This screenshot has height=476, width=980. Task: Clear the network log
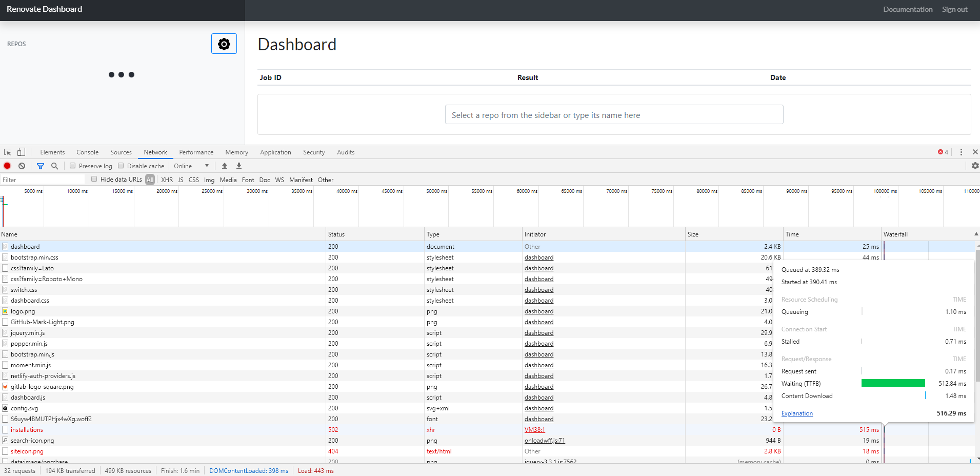(22, 166)
